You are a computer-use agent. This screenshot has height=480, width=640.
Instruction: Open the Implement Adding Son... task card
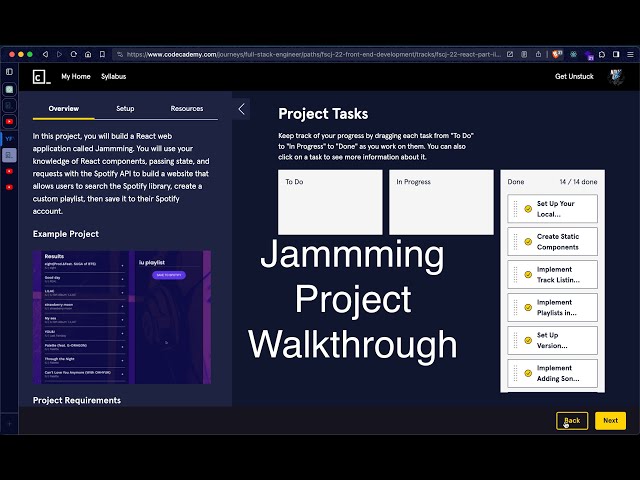coord(553,373)
